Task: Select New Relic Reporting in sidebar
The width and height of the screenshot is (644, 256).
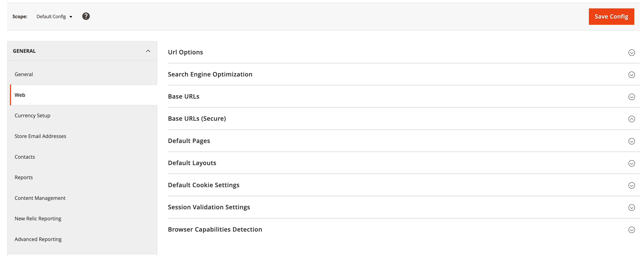Action: click(38, 219)
